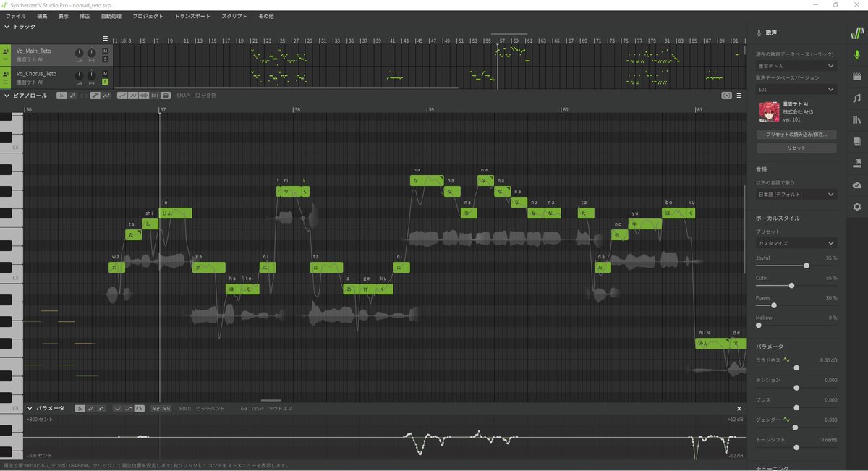This screenshot has height=471, width=868.
Task: Open the voice database version 101 dropdown
Action: 796,89
